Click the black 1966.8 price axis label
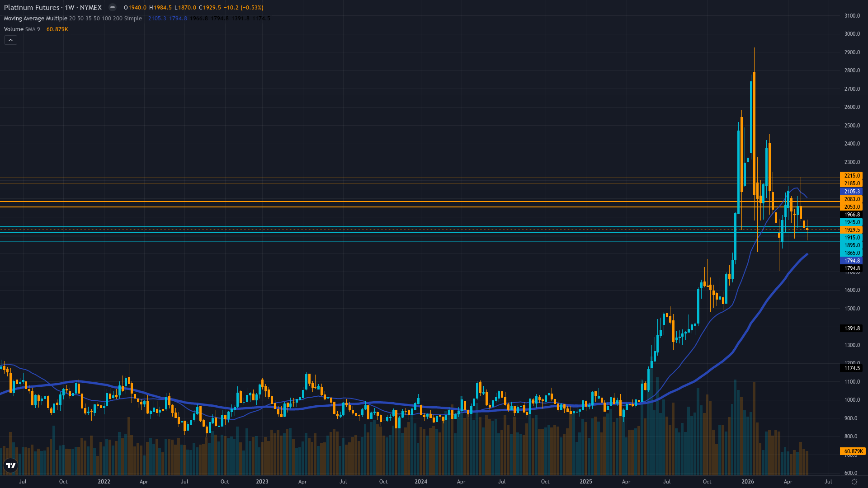 [851, 215]
